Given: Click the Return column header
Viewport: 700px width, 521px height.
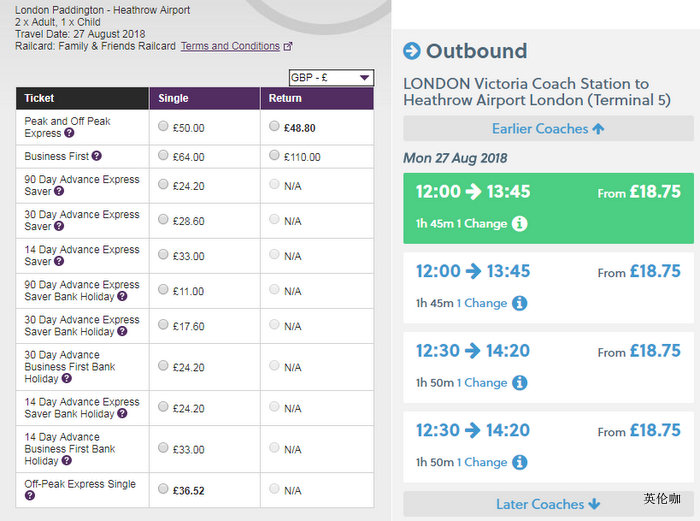Looking at the screenshot, I should tap(285, 98).
